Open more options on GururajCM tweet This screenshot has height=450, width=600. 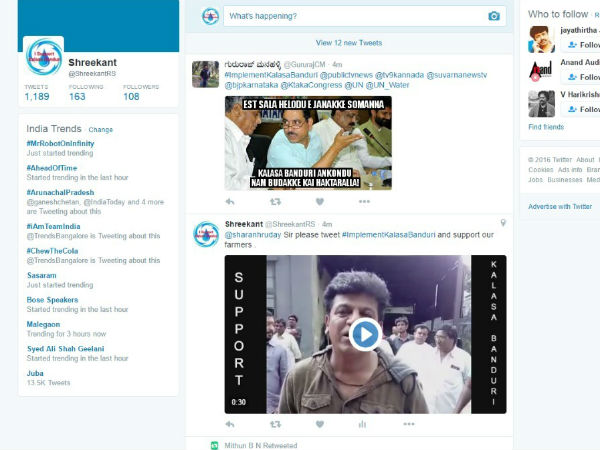tap(364, 202)
